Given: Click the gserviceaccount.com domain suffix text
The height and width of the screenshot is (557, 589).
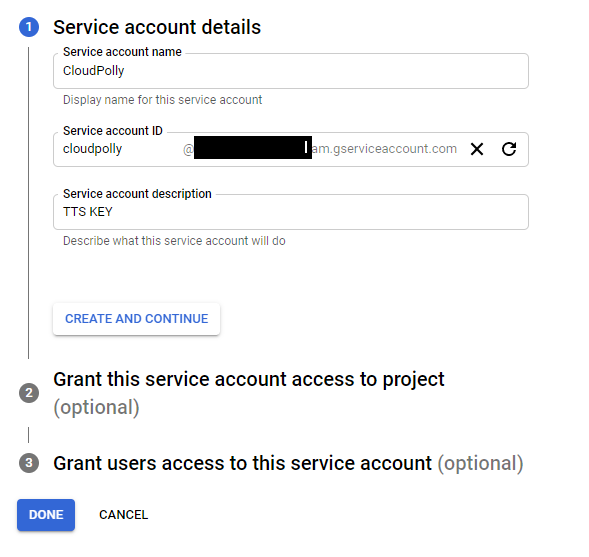Looking at the screenshot, I should (x=384, y=149).
